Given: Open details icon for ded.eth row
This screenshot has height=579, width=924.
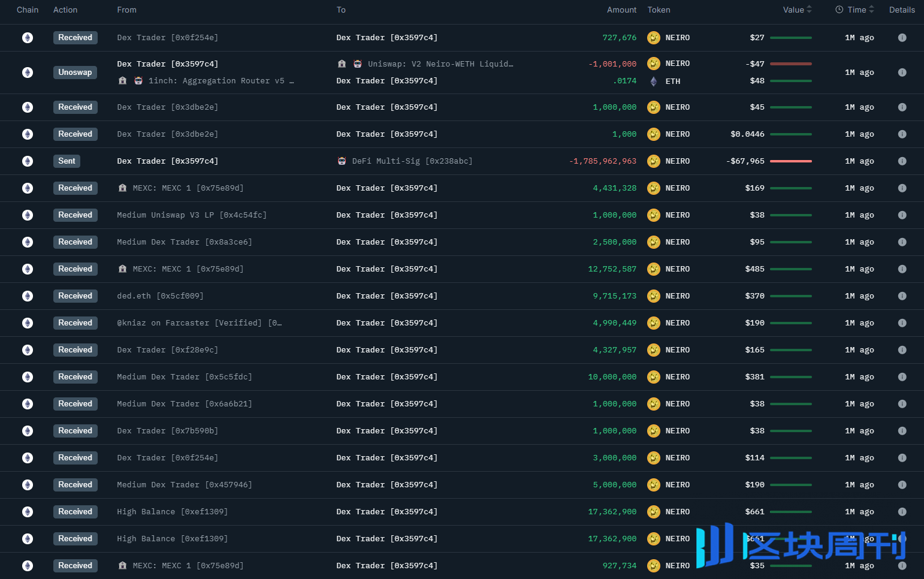Looking at the screenshot, I should coord(902,296).
